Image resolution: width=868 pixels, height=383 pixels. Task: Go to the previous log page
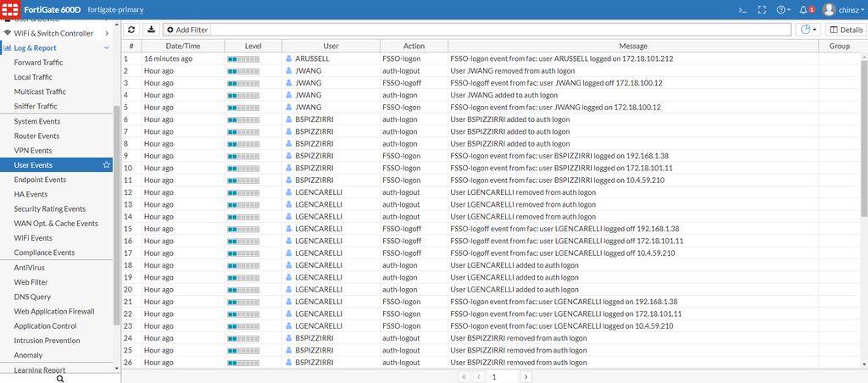pos(479,377)
